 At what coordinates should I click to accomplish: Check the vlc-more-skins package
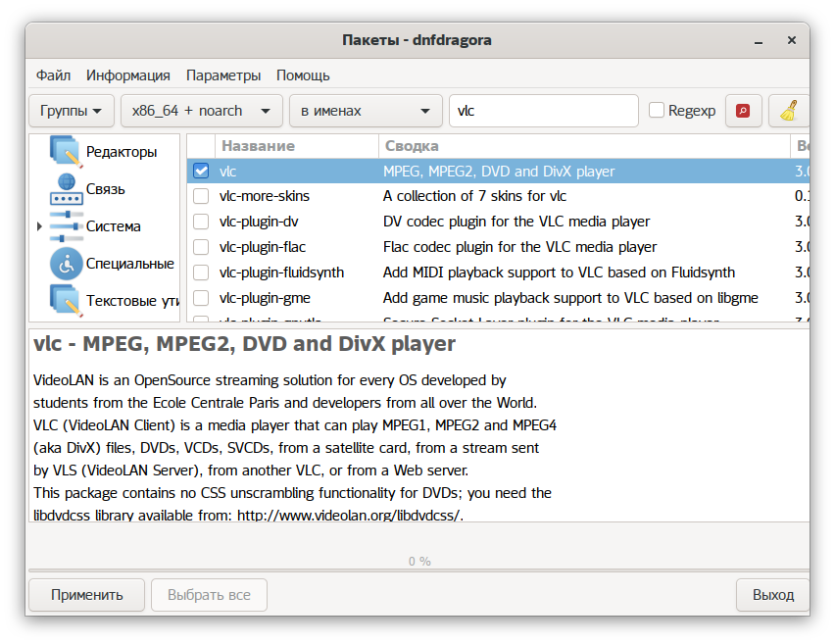click(201, 196)
